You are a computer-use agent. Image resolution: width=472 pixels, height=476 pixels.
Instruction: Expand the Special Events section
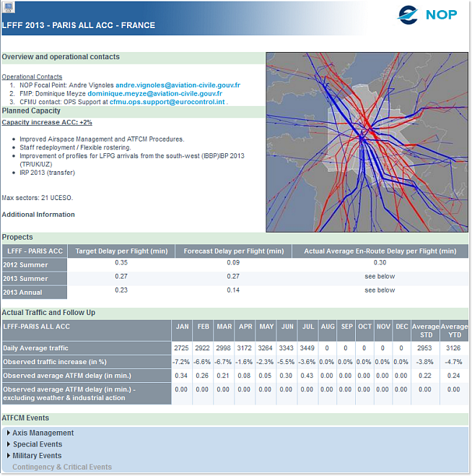click(37, 444)
